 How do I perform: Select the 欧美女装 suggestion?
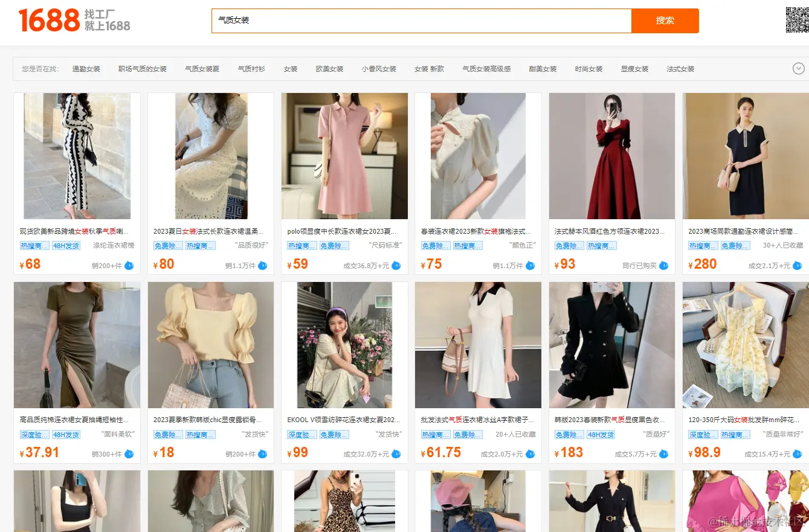[x=330, y=69]
